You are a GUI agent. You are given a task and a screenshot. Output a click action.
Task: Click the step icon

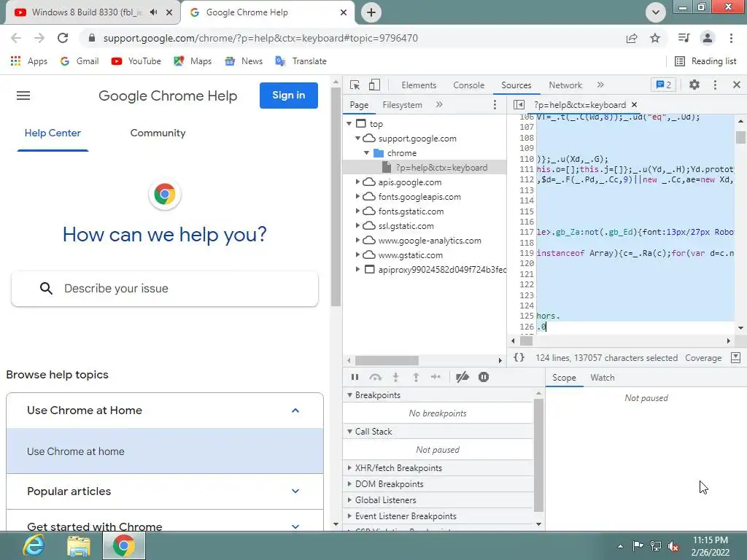(x=436, y=377)
